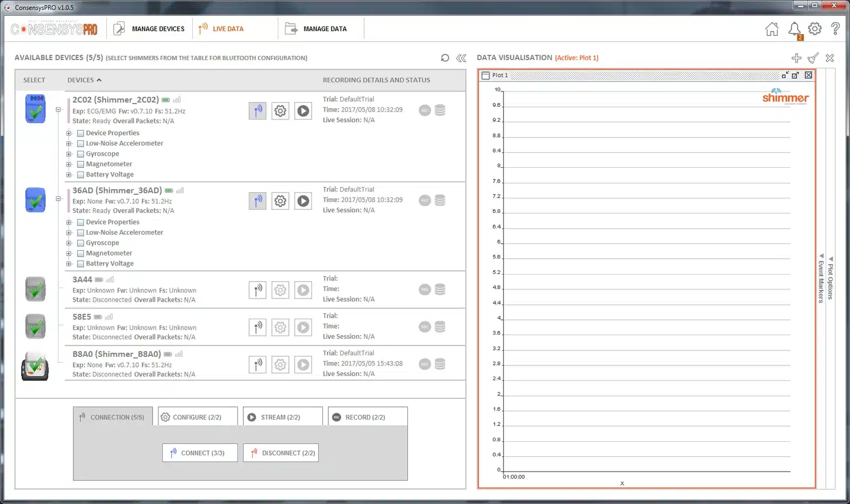Click Bluetooth connect icon for 3A44

258,290
